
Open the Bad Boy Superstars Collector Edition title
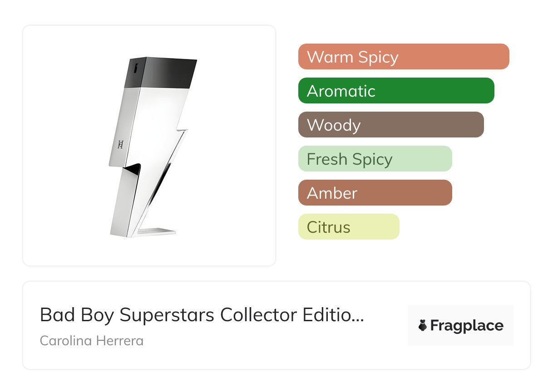click(195, 315)
